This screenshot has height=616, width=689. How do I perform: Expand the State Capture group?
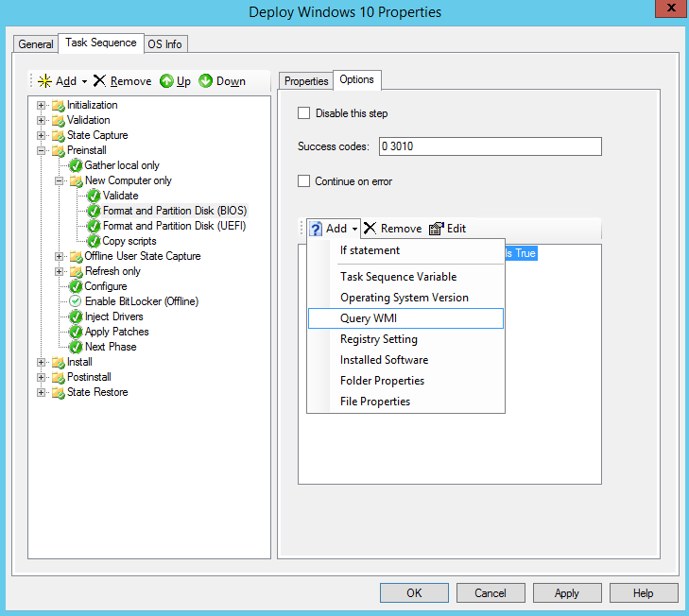click(x=41, y=136)
